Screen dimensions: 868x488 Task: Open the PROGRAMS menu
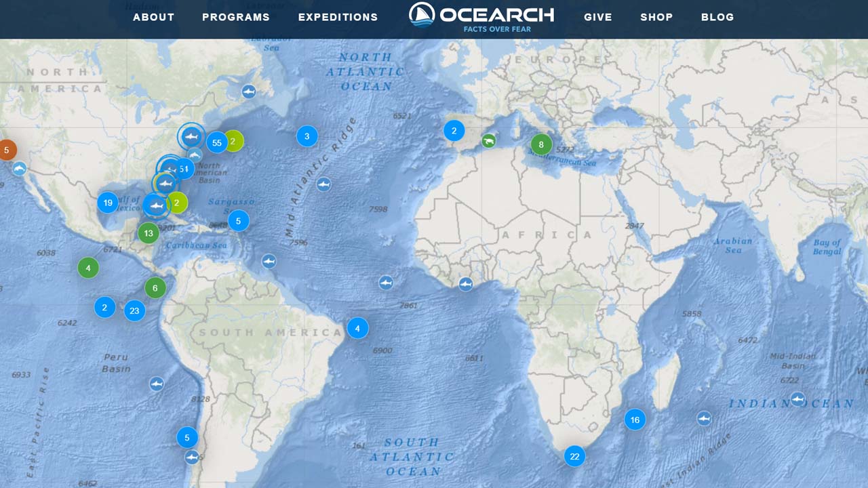pyautogui.click(x=235, y=17)
